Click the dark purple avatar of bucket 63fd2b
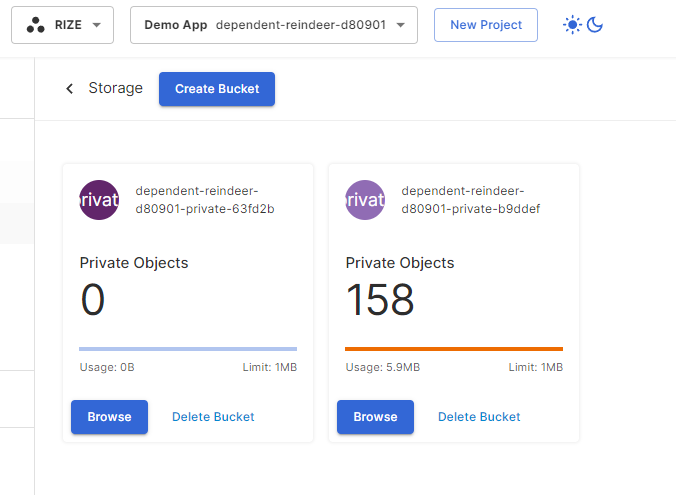Image resolution: width=676 pixels, height=495 pixels. click(x=99, y=200)
